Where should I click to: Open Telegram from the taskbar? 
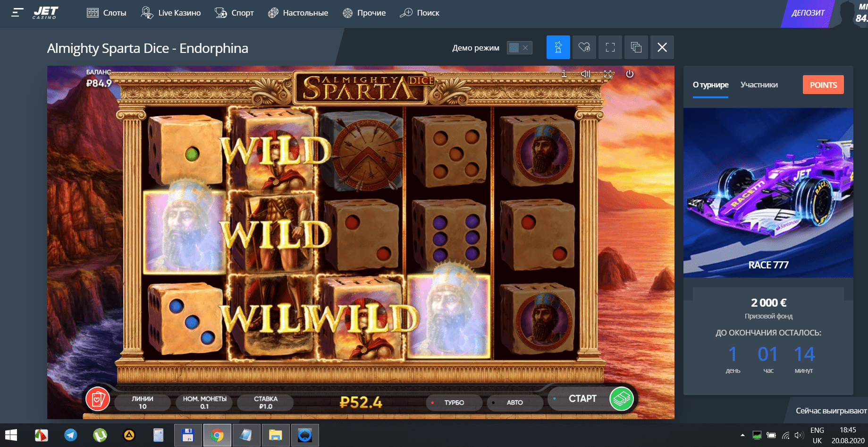pos(71,435)
